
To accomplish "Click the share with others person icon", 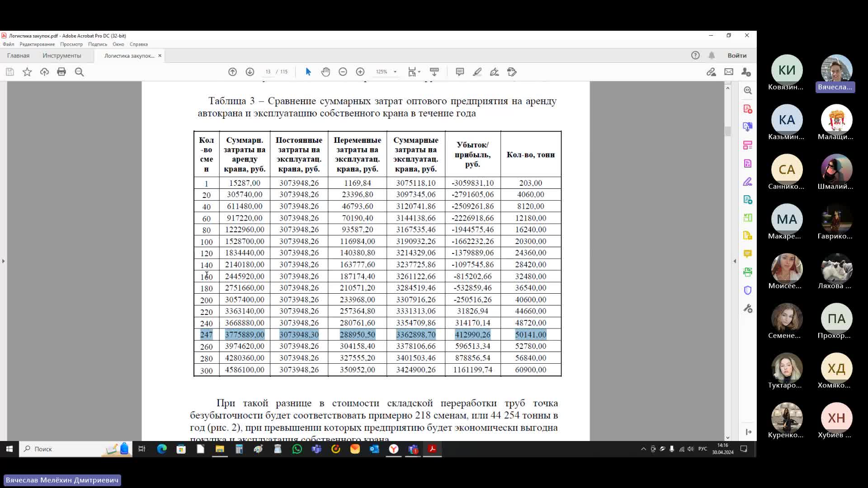I will coord(746,72).
